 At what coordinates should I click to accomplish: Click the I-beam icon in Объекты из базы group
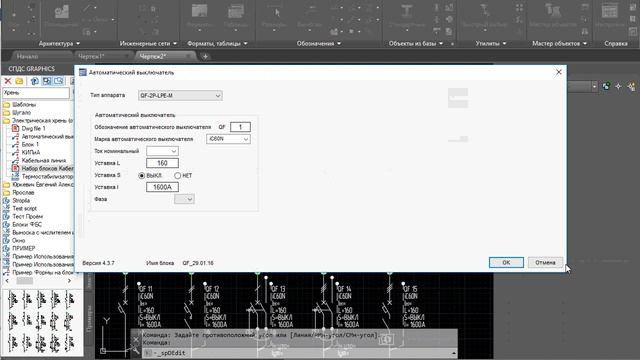(407, 11)
